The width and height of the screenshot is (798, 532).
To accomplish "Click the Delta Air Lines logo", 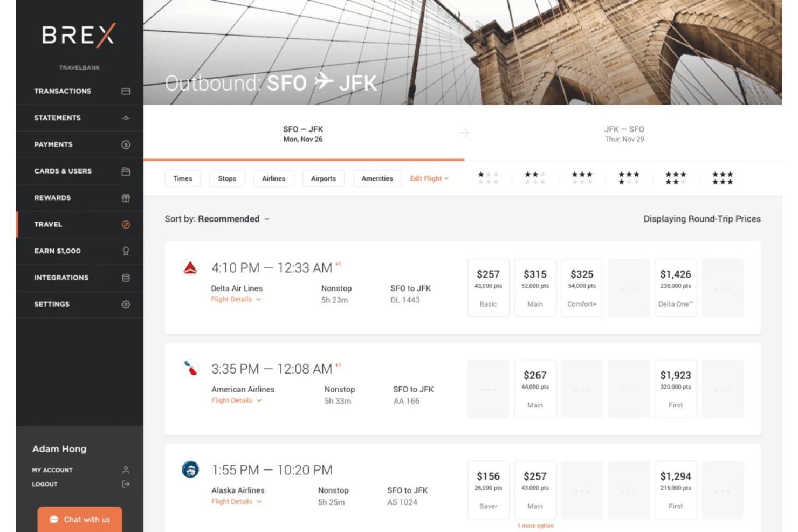I will [x=190, y=267].
